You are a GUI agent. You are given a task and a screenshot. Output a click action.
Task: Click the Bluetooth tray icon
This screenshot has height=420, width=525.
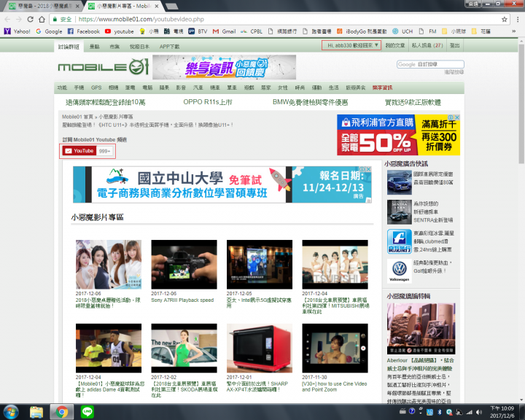coord(440,412)
